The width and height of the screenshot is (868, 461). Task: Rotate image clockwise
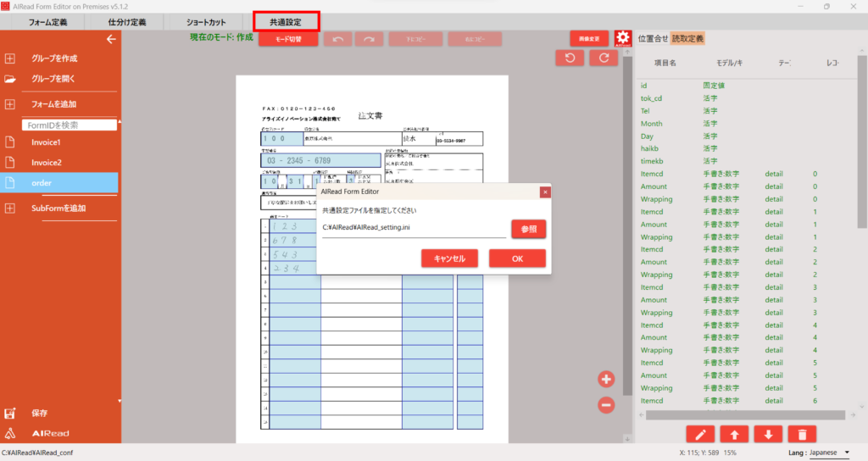pos(604,58)
